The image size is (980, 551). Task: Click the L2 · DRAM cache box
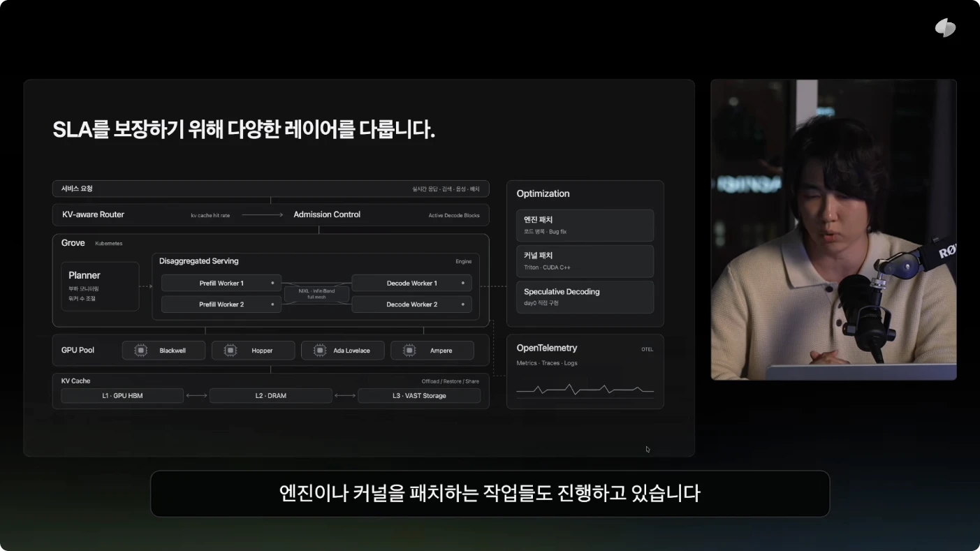(271, 396)
